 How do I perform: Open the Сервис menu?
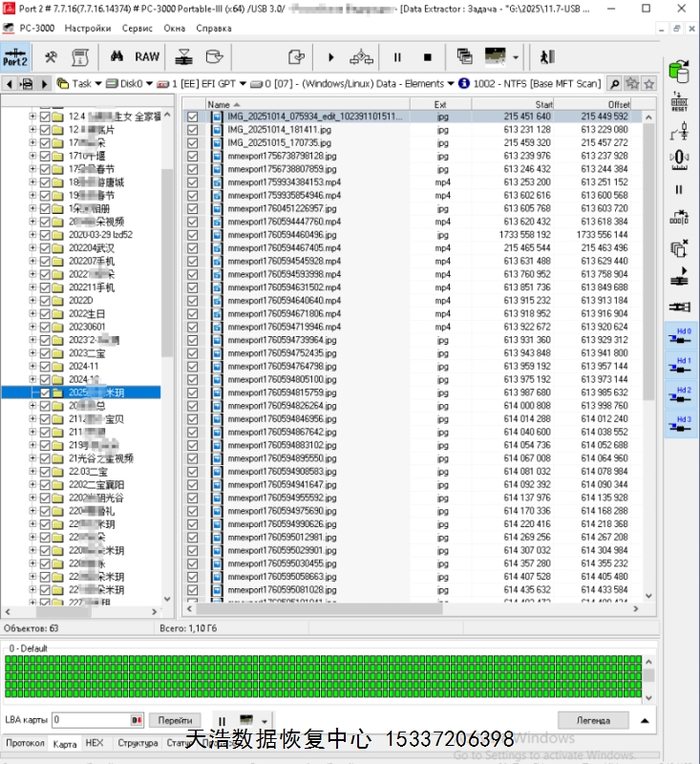[x=137, y=29]
